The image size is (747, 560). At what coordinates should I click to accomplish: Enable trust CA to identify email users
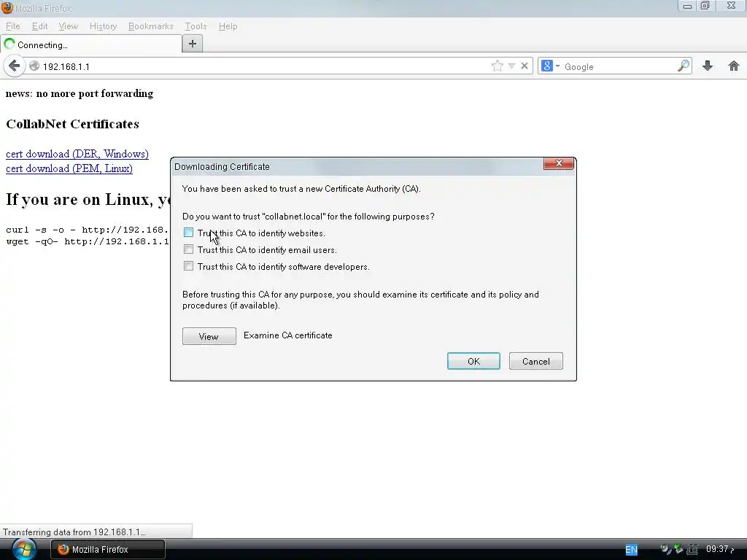tap(189, 249)
